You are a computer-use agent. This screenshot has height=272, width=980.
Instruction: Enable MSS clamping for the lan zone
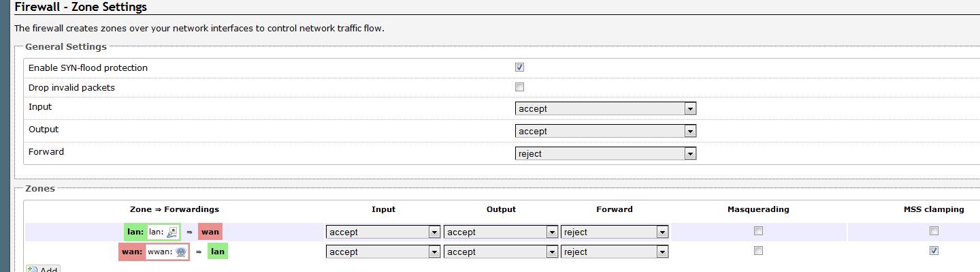click(934, 231)
